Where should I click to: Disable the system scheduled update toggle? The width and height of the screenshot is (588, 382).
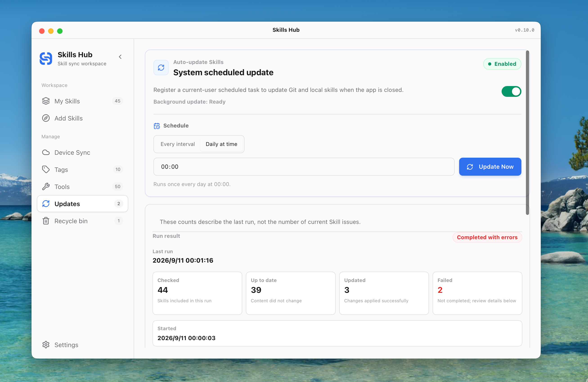pos(512,91)
